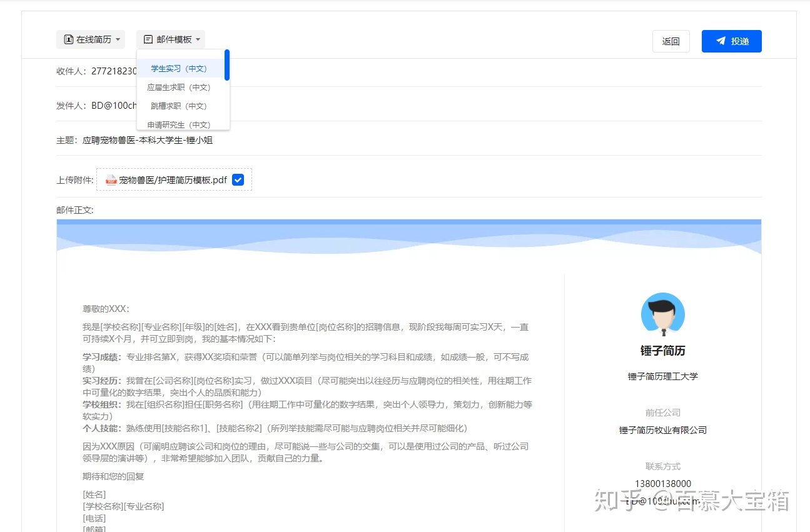
Task: Click the PDF icon on the attachment
Action: pos(110,179)
